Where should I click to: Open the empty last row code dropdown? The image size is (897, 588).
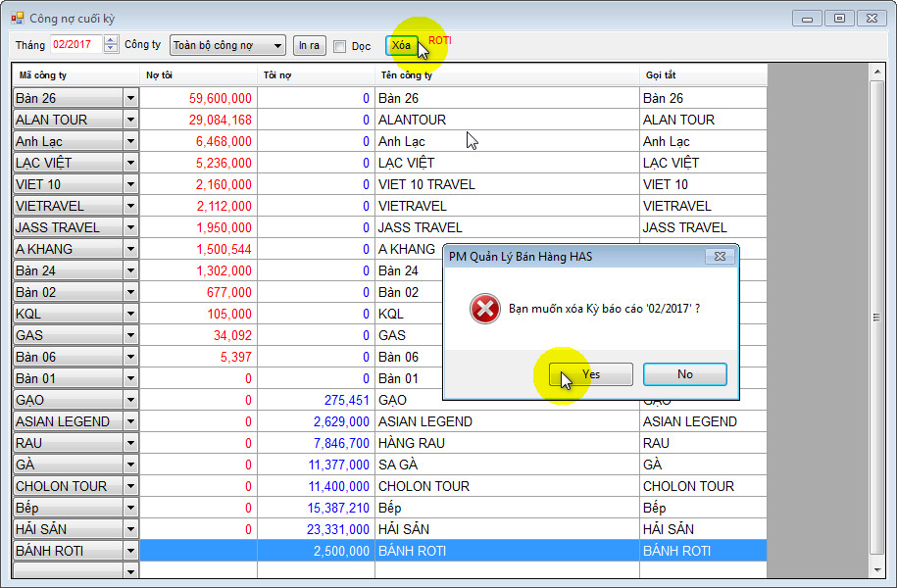tap(130, 570)
